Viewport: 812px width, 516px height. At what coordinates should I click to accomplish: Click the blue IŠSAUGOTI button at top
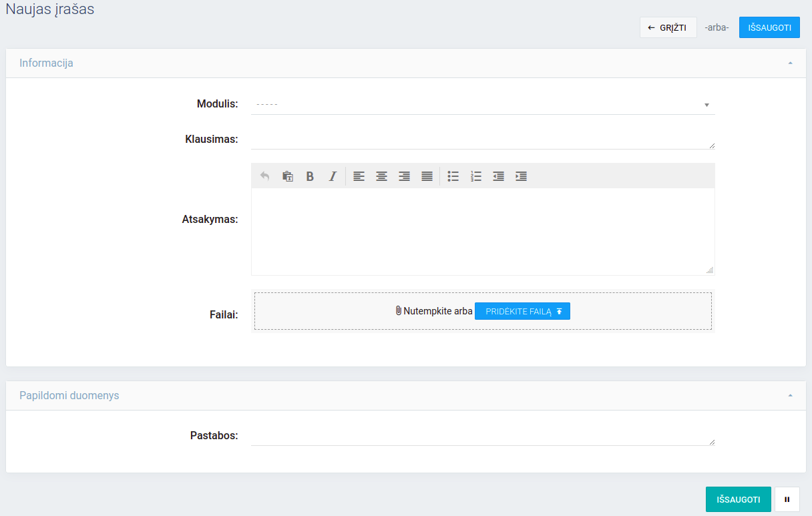tap(769, 27)
